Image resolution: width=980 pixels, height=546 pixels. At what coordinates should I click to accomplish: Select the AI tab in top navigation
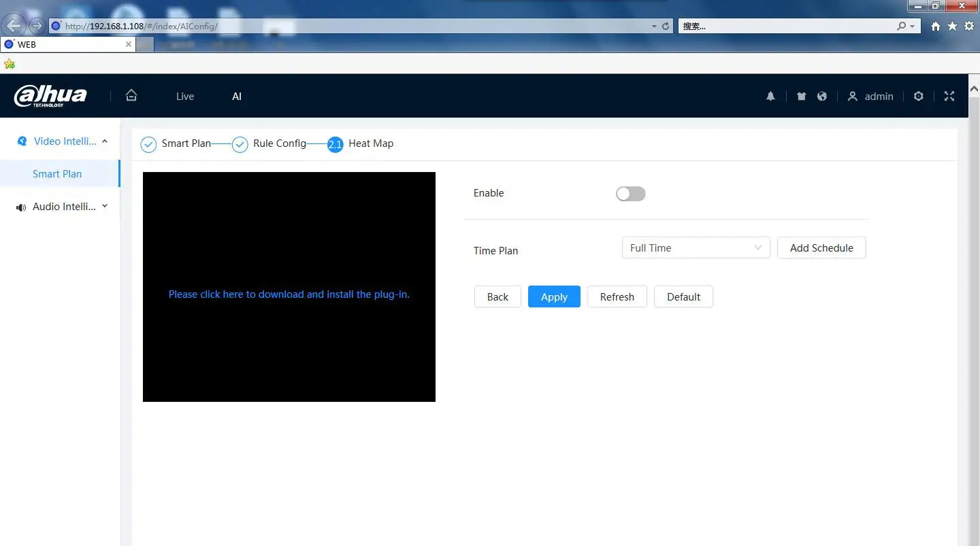click(x=237, y=97)
